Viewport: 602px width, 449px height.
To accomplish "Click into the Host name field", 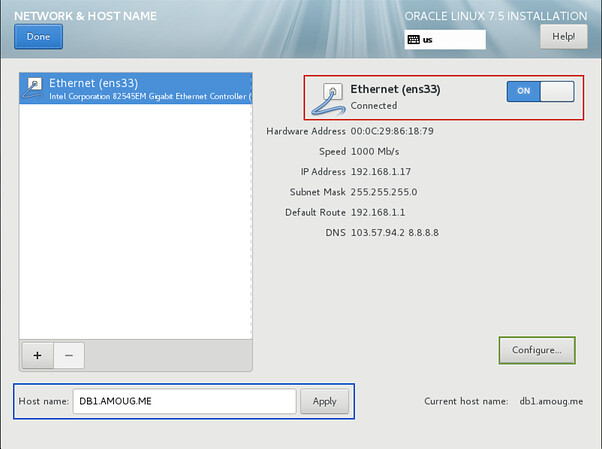I will (x=184, y=401).
